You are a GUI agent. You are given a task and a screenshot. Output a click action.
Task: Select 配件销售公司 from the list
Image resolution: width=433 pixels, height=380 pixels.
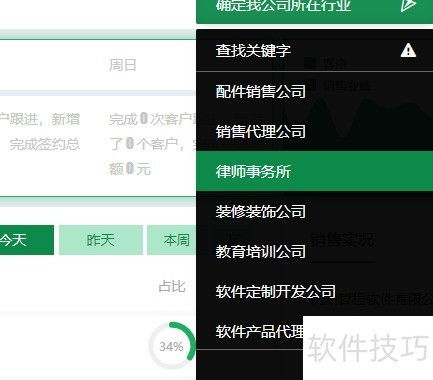(314, 92)
